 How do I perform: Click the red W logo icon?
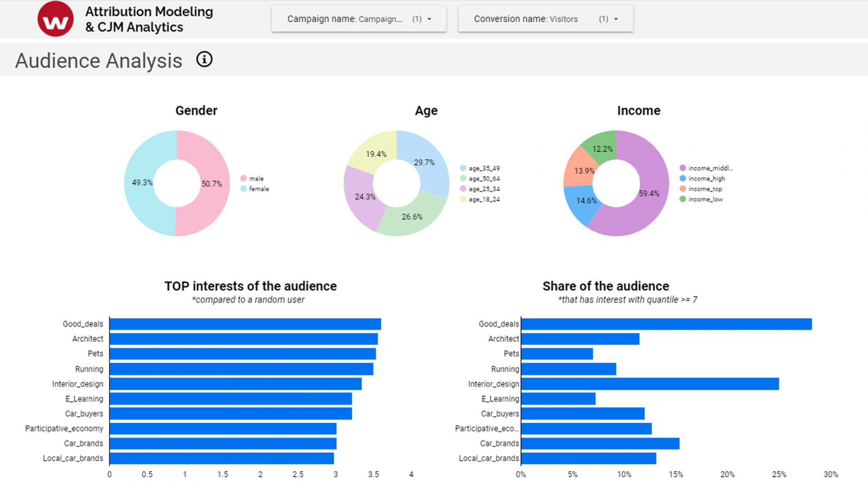(x=55, y=20)
